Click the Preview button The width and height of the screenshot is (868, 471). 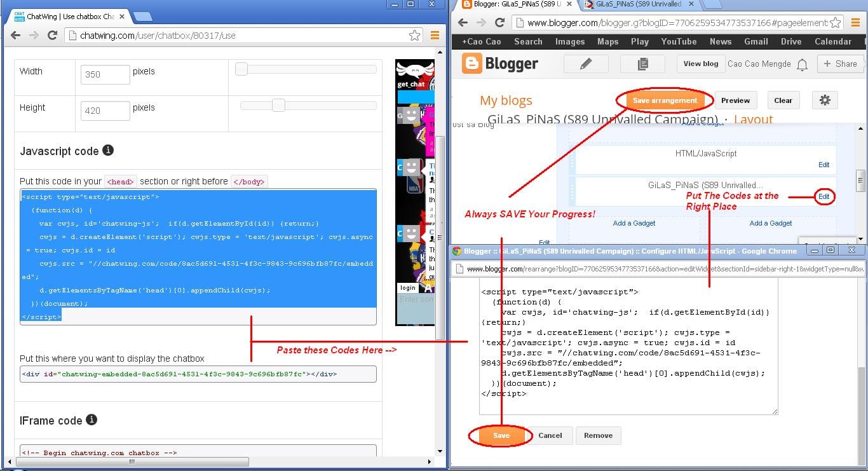tap(735, 100)
